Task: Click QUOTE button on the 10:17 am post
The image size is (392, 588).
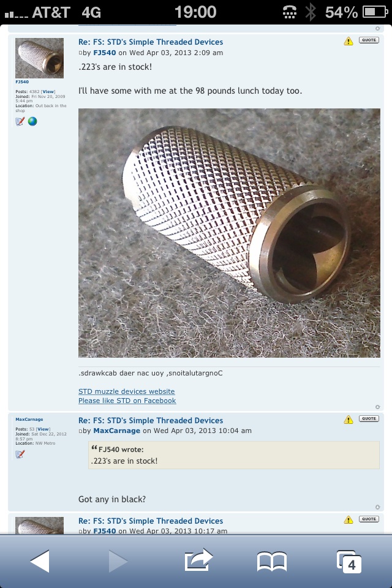Action: pyautogui.click(x=369, y=519)
